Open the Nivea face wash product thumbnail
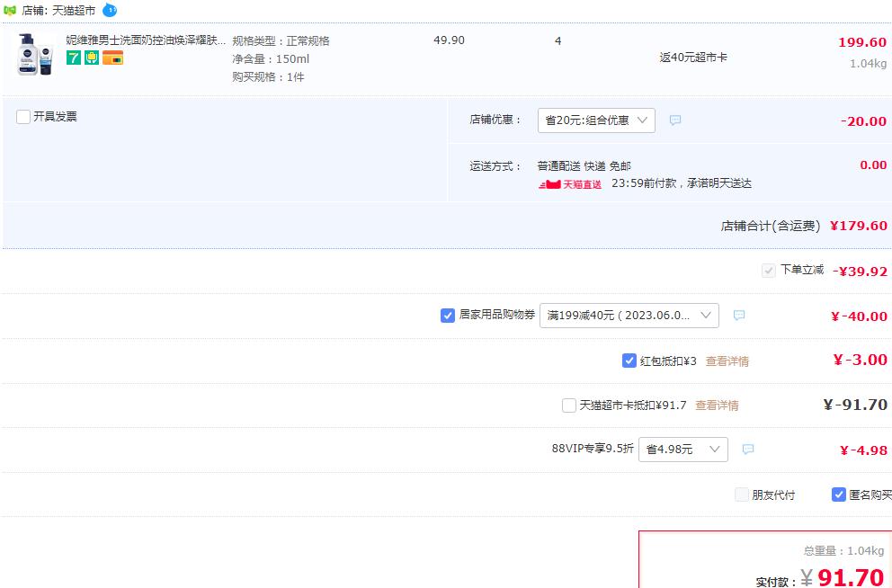This screenshot has height=588, width=892. pyautogui.click(x=35, y=55)
